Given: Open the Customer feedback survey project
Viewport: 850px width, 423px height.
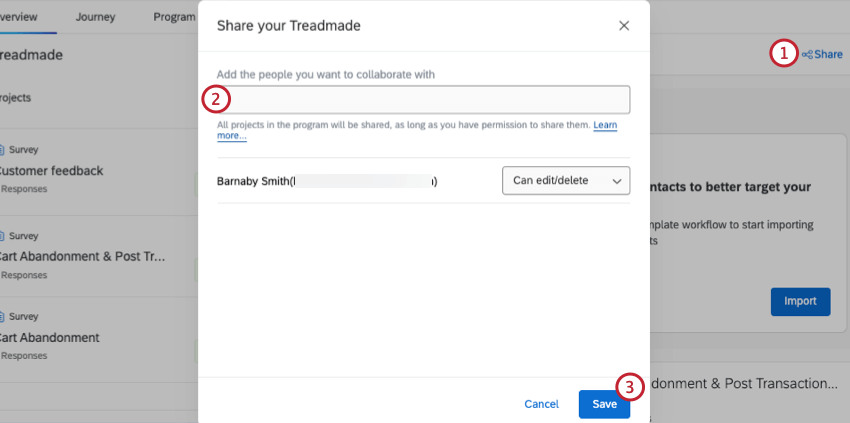Looking at the screenshot, I should point(53,171).
